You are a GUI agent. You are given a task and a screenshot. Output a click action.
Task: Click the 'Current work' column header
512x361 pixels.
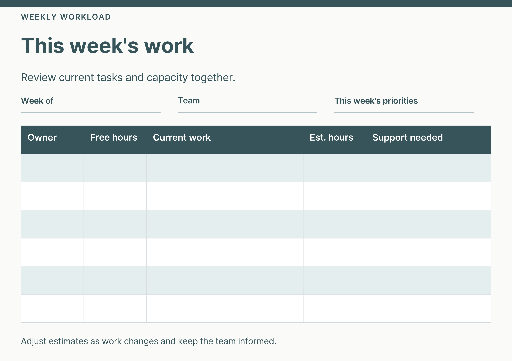pos(182,138)
